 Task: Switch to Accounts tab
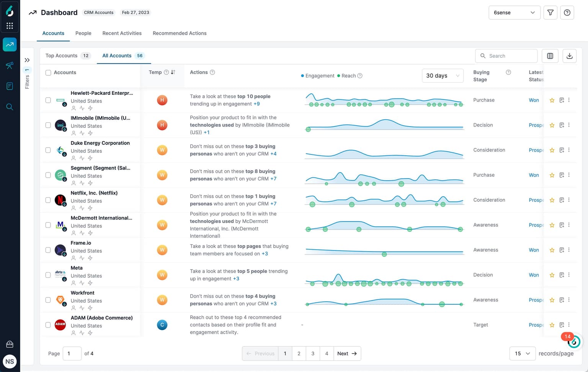tap(53, 33)
